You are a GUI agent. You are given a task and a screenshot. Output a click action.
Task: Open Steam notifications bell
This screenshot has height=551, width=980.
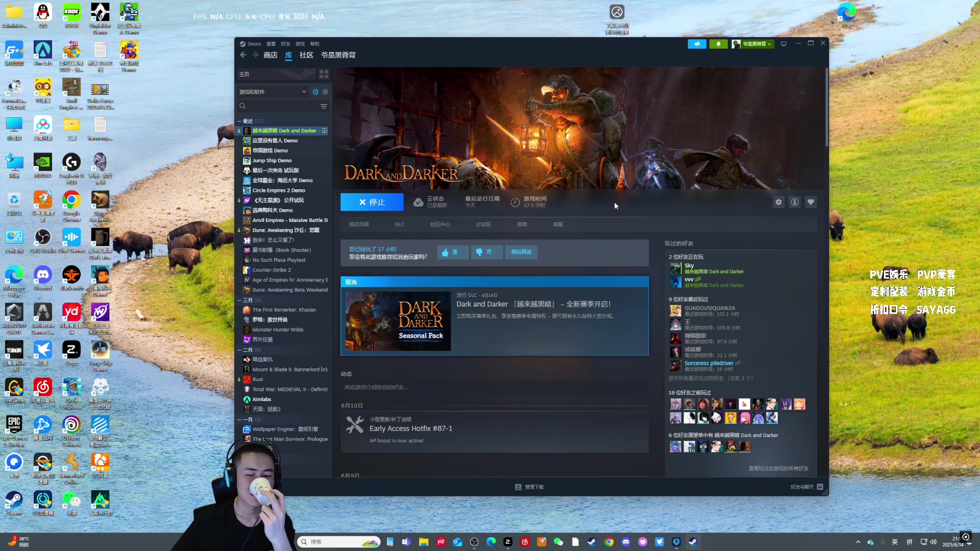pos(718,44)
